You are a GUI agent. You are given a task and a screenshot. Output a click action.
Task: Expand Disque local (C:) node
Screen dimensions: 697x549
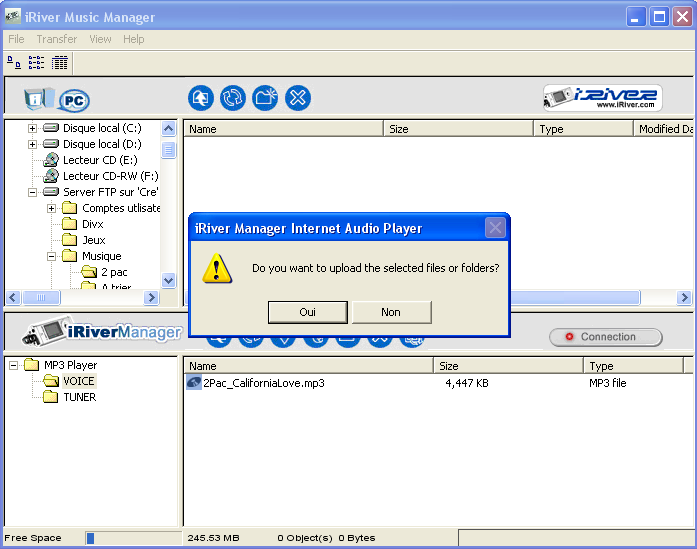point(32,128)
